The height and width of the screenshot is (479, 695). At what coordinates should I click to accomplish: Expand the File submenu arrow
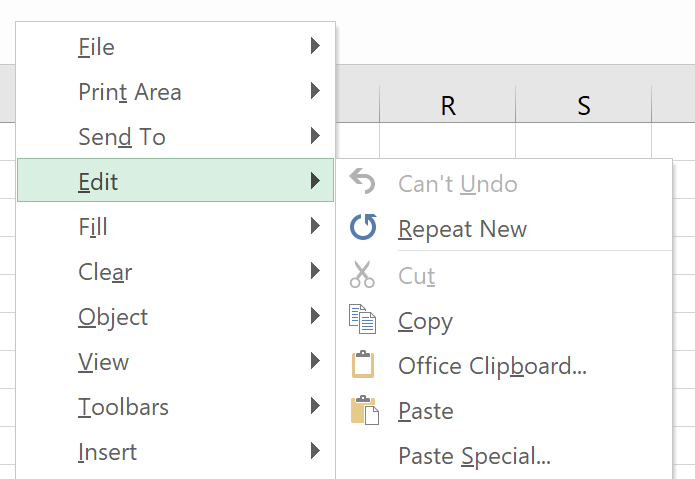(315, 46)
